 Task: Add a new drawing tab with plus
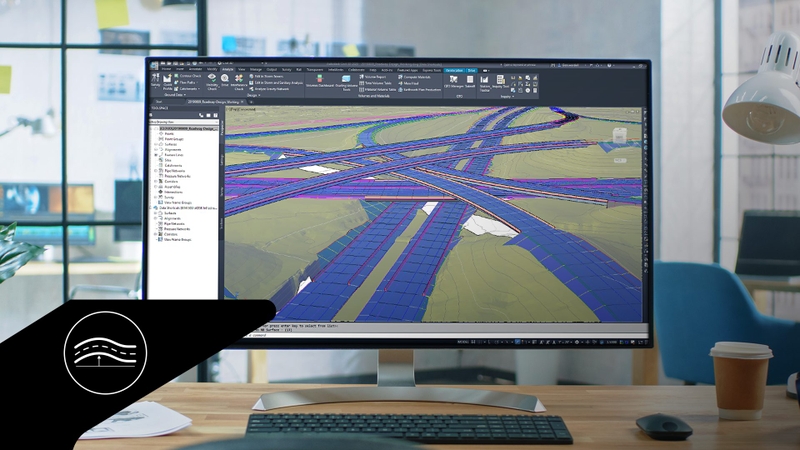252,102
